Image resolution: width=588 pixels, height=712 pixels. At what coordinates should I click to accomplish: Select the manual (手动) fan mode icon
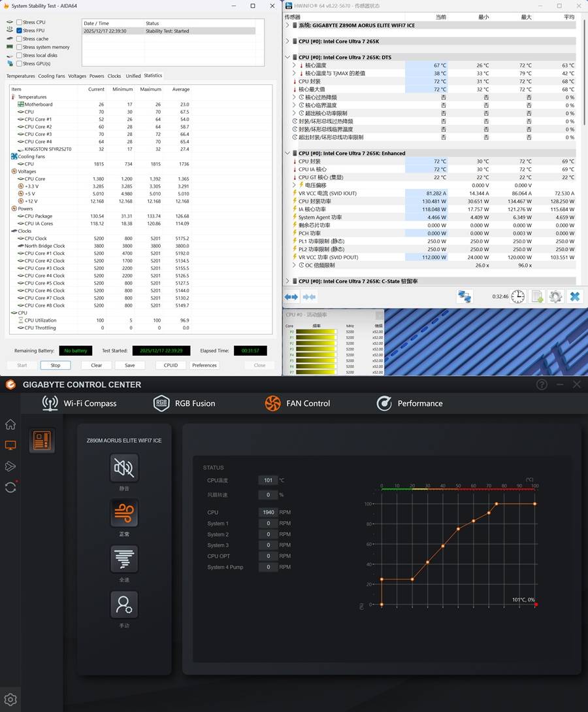tap(124, 605)
